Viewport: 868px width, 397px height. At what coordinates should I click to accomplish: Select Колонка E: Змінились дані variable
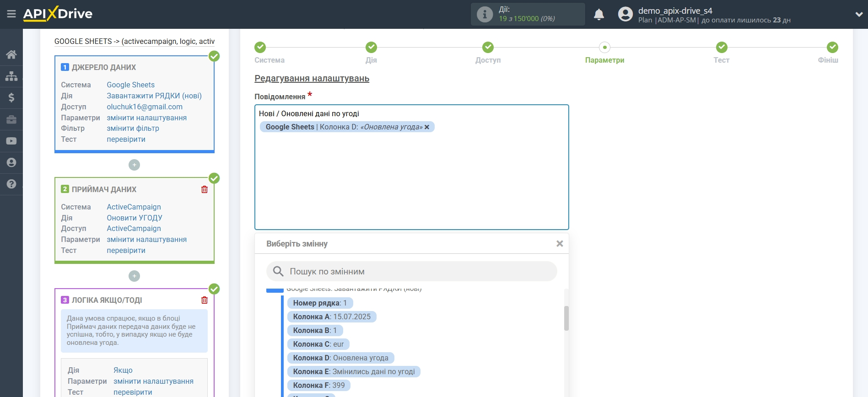354,371
